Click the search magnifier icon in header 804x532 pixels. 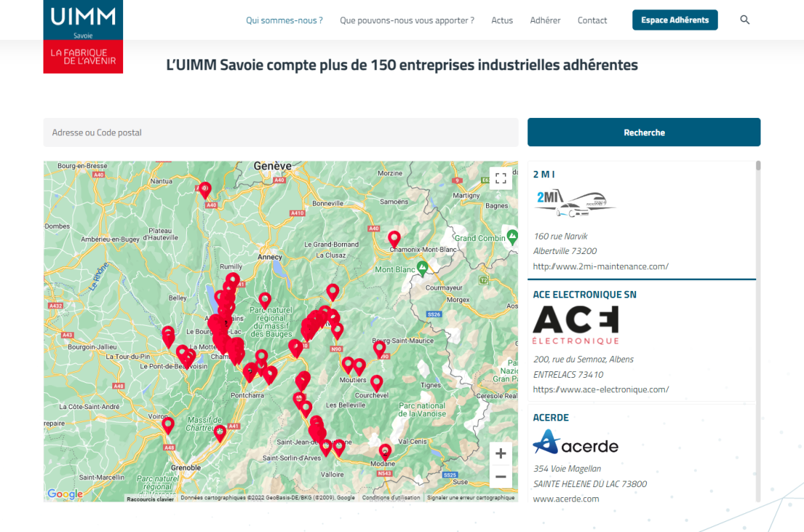(x=745, y=20)
